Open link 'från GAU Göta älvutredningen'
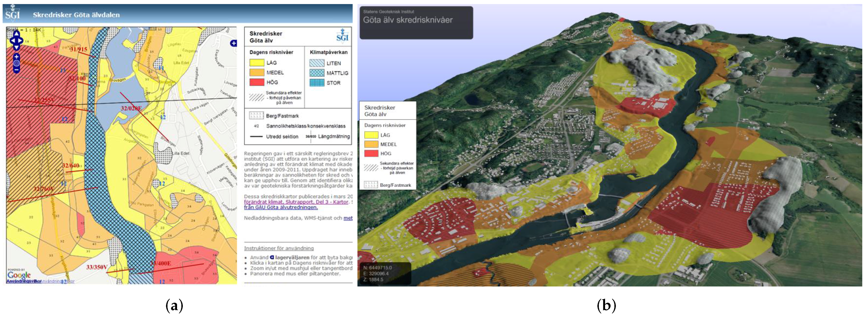 [x=281, y=207]
